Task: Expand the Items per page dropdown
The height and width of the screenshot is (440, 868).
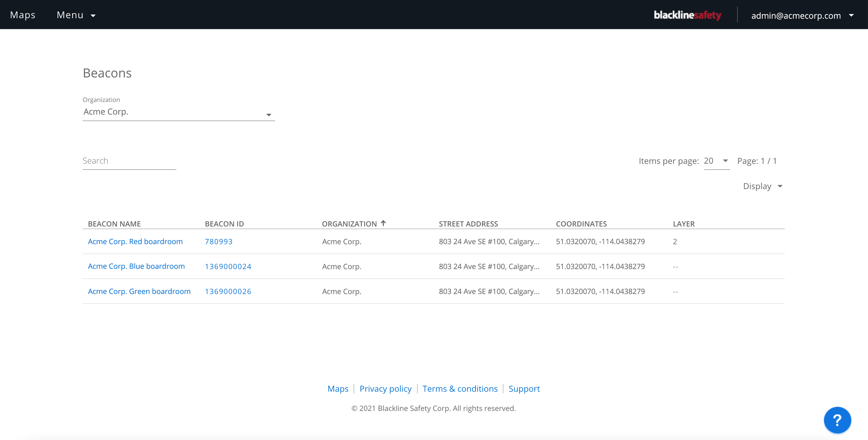Action: pyautogui.click(x=716, y=161)
